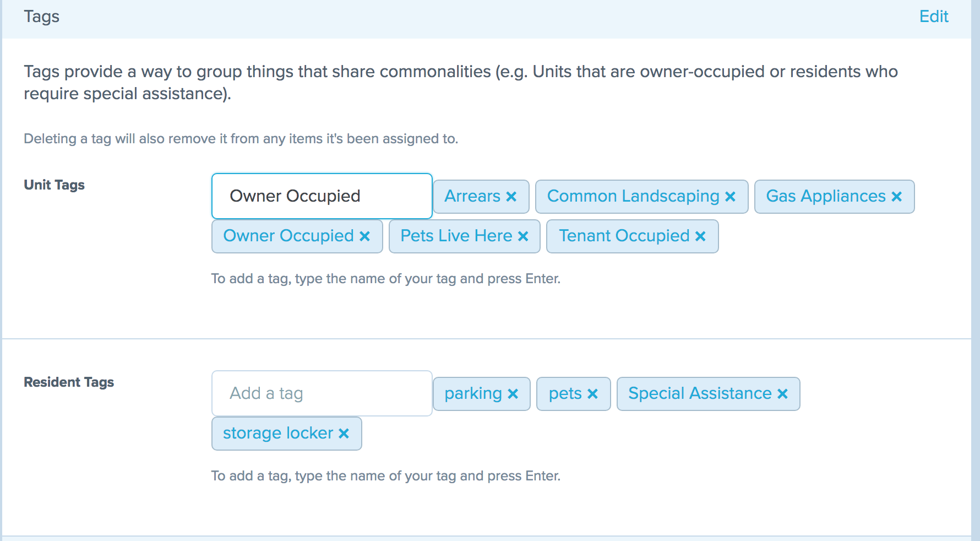Delete the Tenant Occupied unit tag

(x=700, y=236)
